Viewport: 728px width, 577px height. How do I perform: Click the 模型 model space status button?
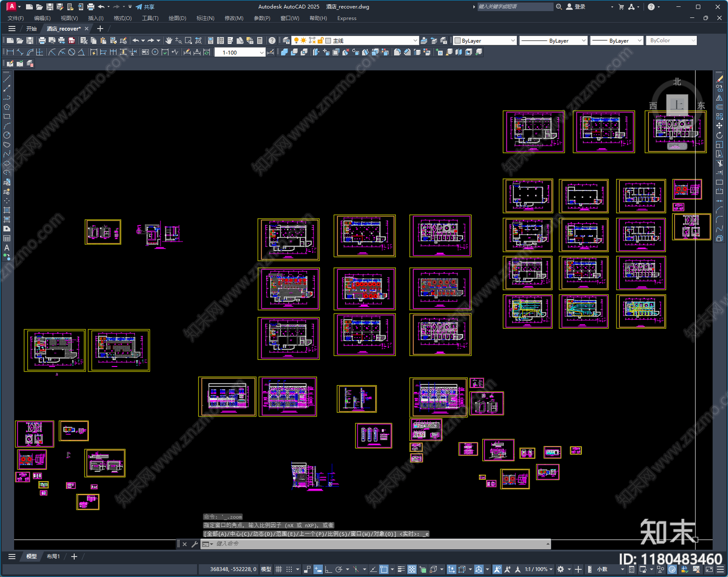pos(266,569)
